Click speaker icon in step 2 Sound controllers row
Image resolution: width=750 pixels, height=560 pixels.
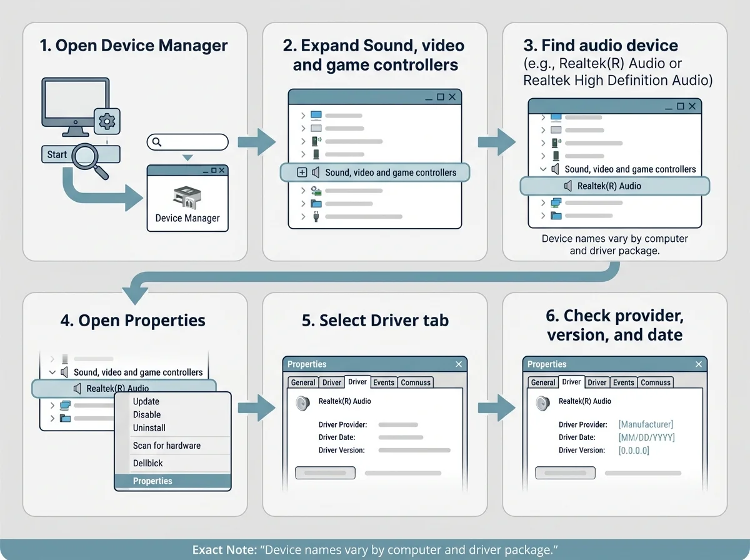click(x=316, y=172)
